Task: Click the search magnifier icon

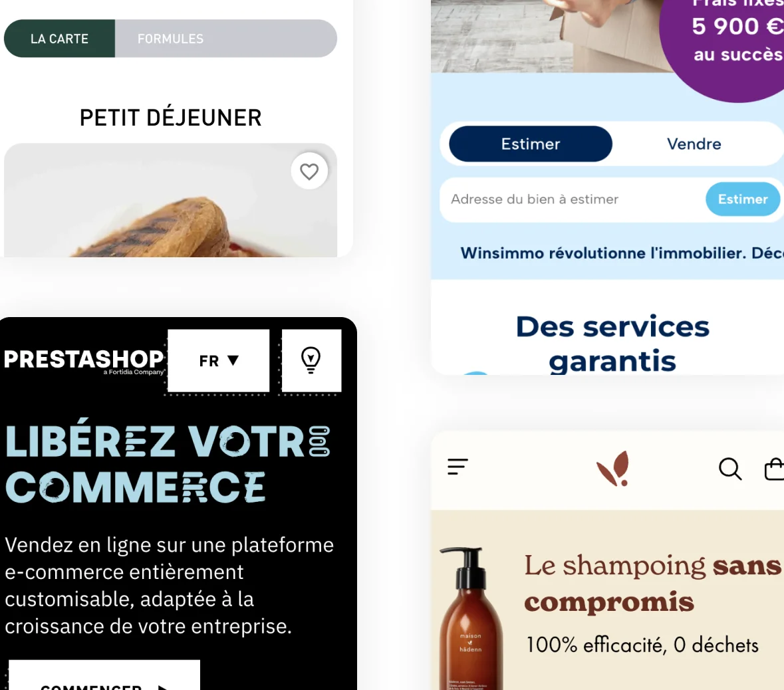Action: 729,469
